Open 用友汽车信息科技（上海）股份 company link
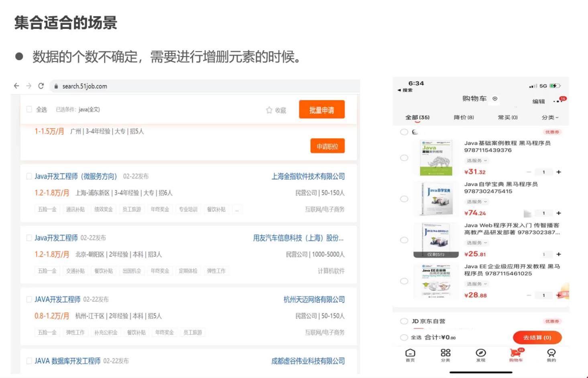This screenshot has width=588, height=378. pos(298,238)
